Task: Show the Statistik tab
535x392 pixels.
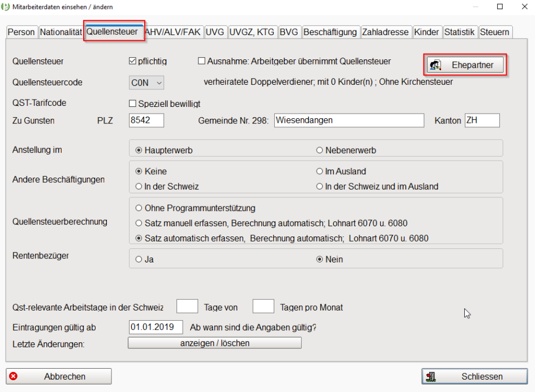Action: pyautogui.click(x=460, y=32)
